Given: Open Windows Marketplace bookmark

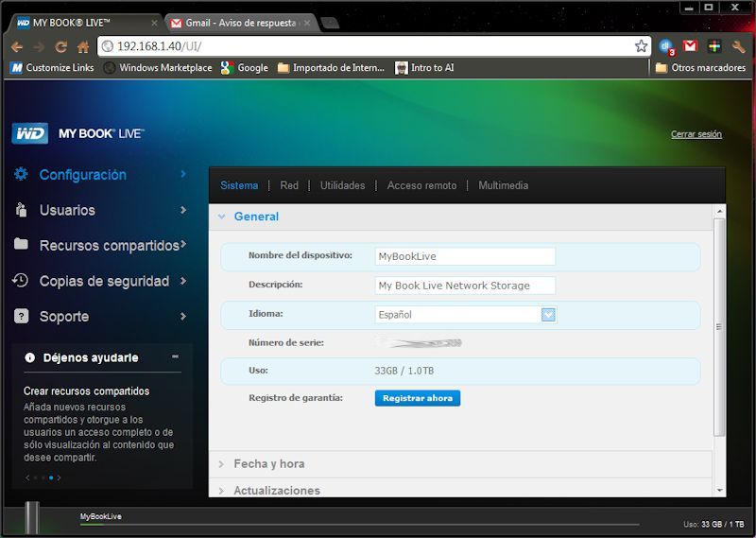Looking at the screenshot, I should 158,67.
